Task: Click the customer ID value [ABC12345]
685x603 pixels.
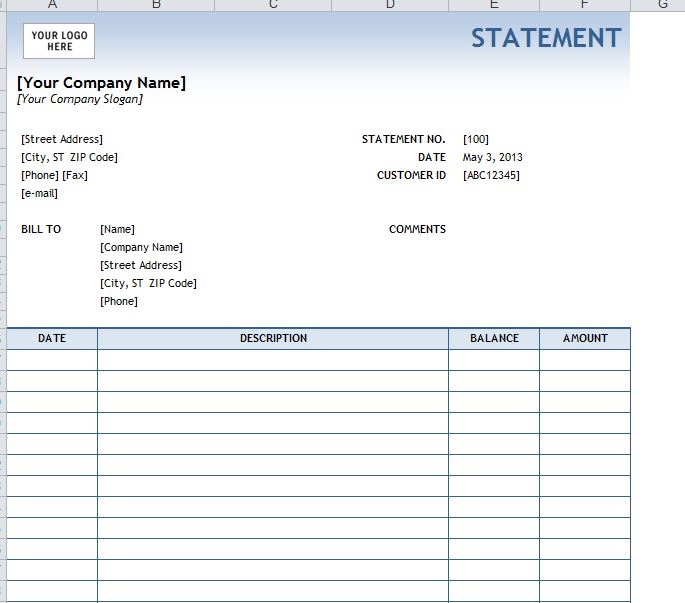Action: click(x=491, y=175)
